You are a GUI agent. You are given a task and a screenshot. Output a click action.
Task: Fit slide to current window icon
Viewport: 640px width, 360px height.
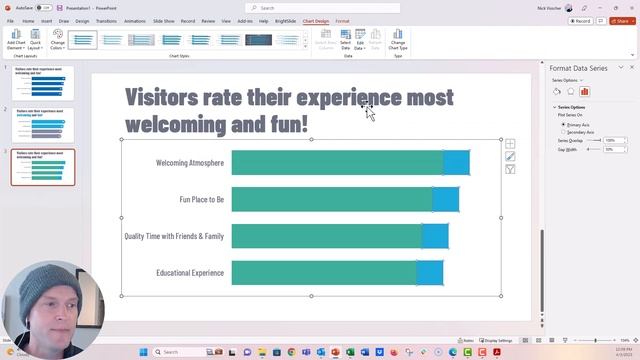coord(636,340)
